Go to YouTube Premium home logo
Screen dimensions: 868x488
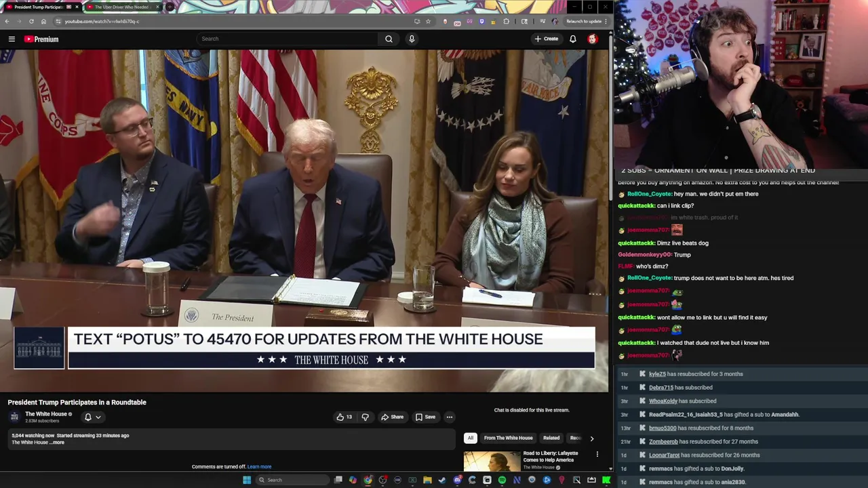coord(41,39)
